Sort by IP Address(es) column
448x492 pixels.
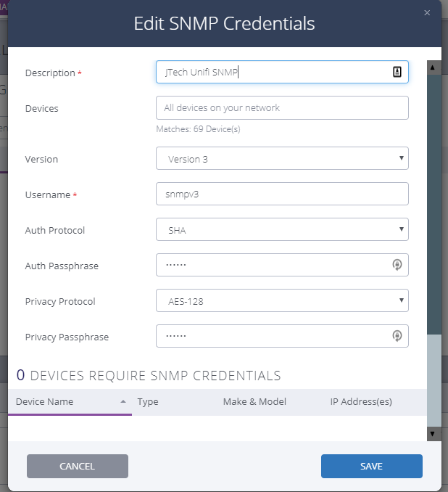click(361, 401)
